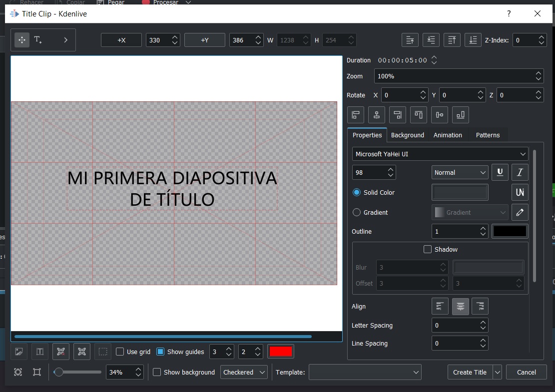Click the second selection grid icon
This screenshot has height=392, width=555.
(x=82, y=352)
